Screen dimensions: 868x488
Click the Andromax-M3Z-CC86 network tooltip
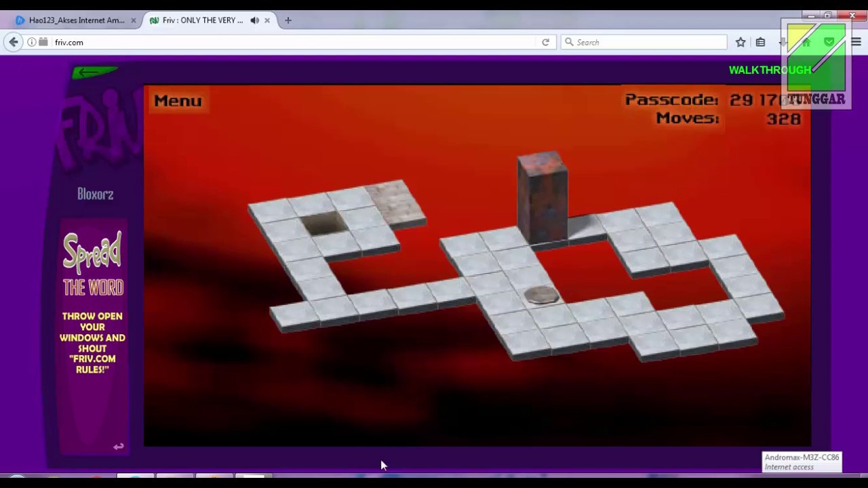coord(802,462)
